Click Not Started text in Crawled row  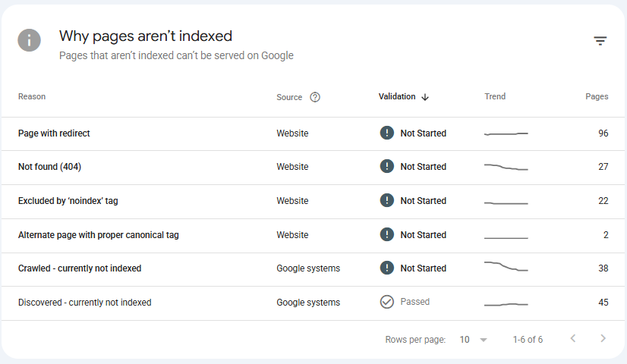click(x=423, y=268)
